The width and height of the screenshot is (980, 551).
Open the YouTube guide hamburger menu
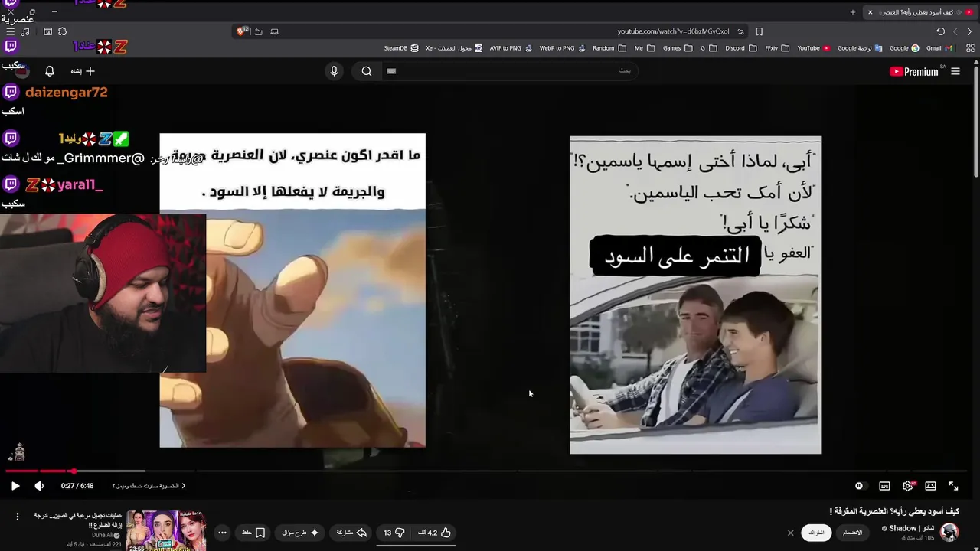click(955, 71)
